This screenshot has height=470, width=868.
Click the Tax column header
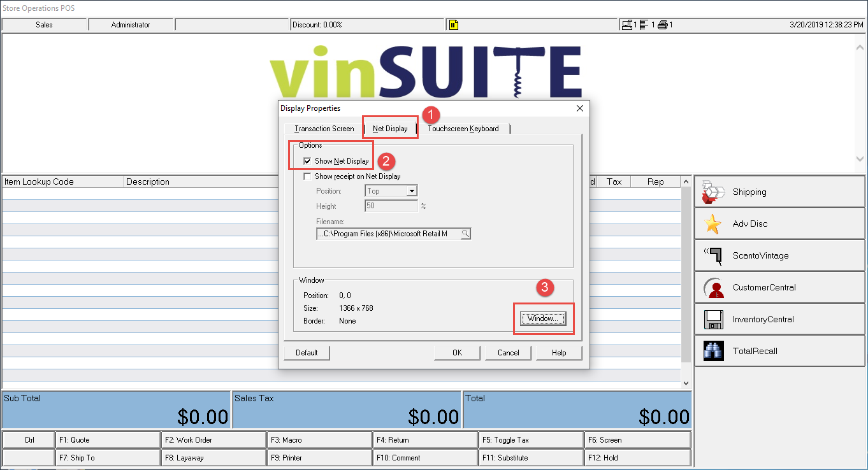614,182
